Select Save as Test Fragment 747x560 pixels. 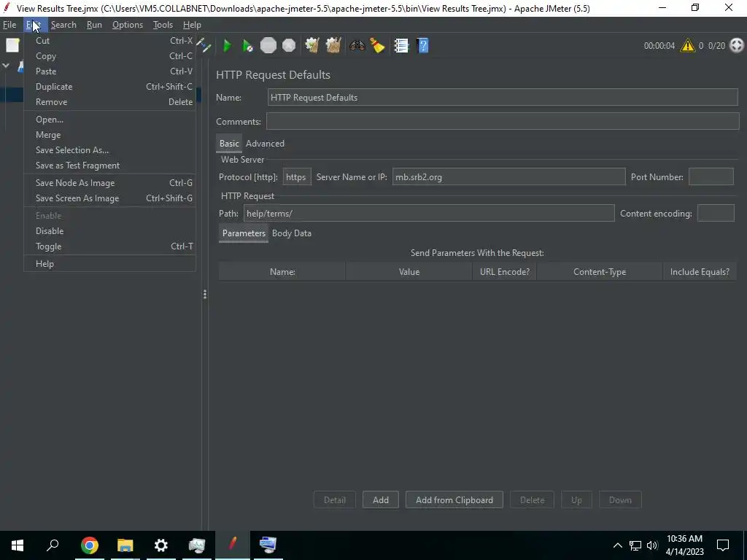109,166
